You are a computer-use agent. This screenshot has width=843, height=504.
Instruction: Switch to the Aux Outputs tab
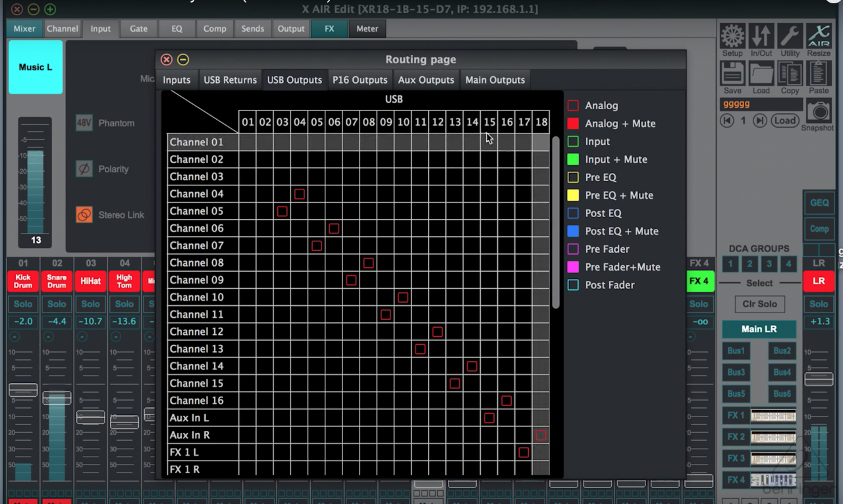coord(426,80)
